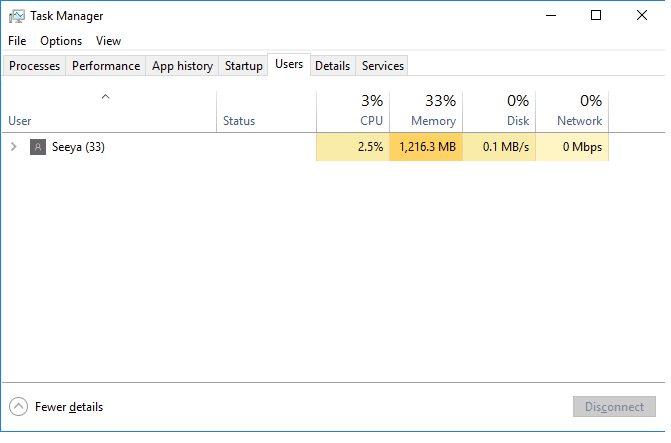The height and width of the screenshot is (443, 671).
Task: Open the Options menu
Action: tap(61, 41)
